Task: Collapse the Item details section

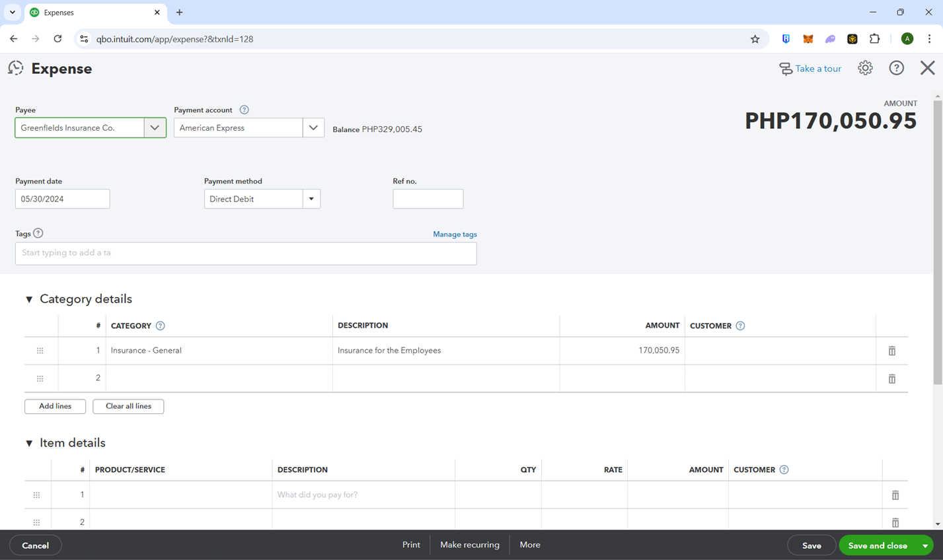Action: click(x=29, y=443)
